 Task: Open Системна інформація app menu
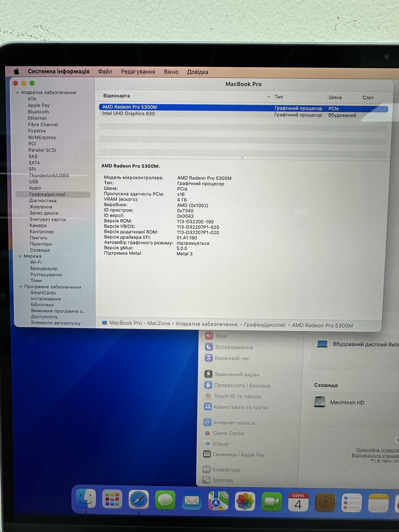pyautogui.click(x=58, y=71)
